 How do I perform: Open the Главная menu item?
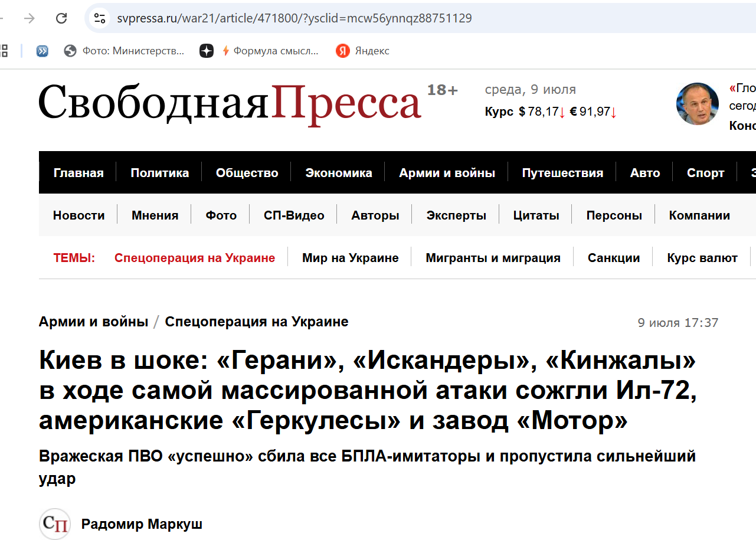tap(78, 173)
